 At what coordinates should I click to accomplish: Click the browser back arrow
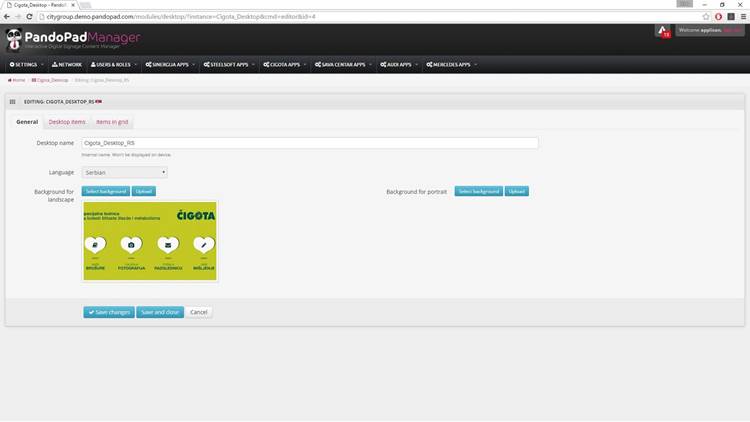[7, 16]
